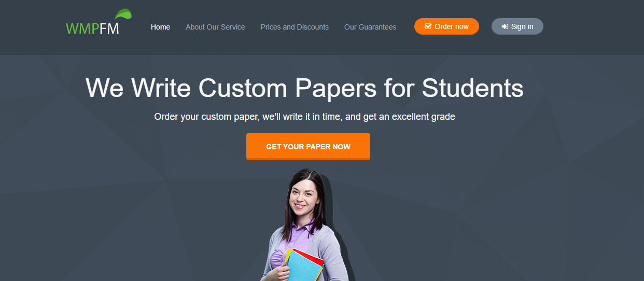Click the We Write Custom Papers headline
The image size is (644, 281).
(x=304, y=88)
